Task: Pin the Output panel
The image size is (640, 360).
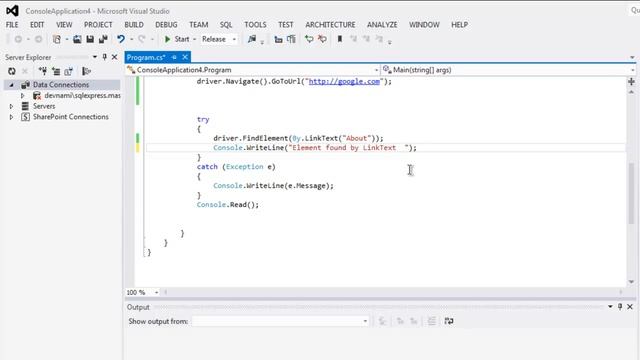Action: tap(620, 307)
